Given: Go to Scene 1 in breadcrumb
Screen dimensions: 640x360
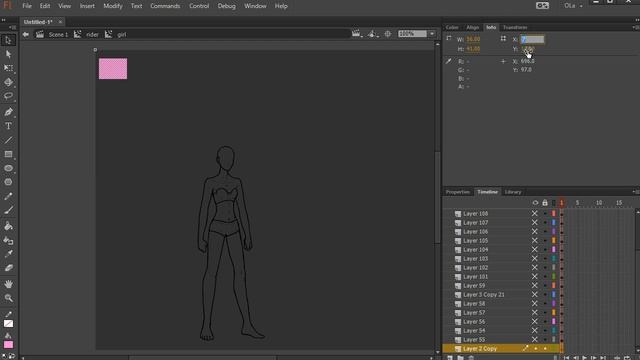Looking at the screenshot, I should click(x=58, y=35).
